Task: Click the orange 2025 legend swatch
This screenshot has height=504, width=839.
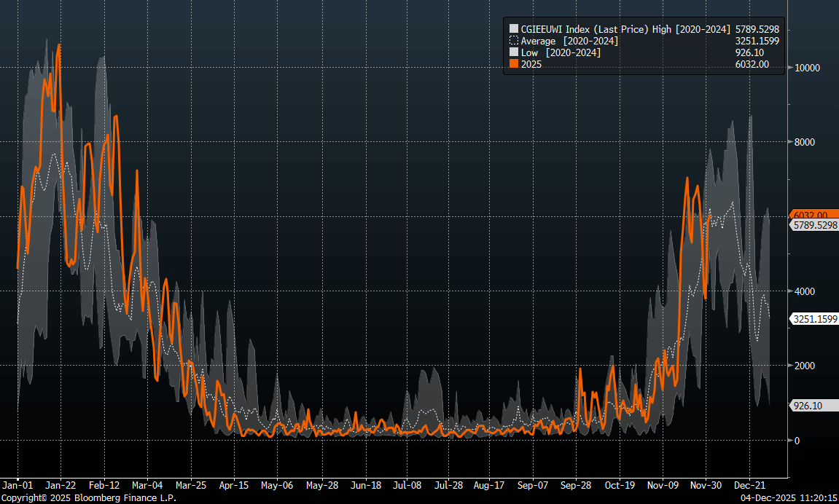Action: tap(514, 65)
